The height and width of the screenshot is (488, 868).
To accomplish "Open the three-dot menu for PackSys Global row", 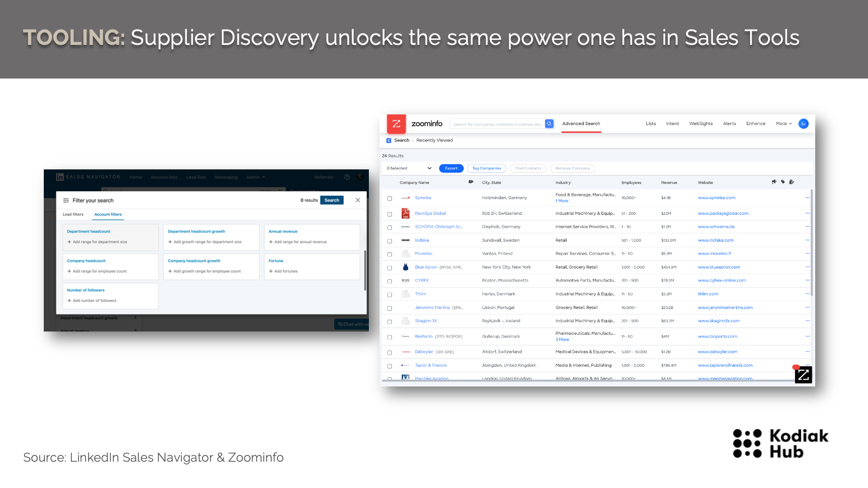I will [807, 213].
